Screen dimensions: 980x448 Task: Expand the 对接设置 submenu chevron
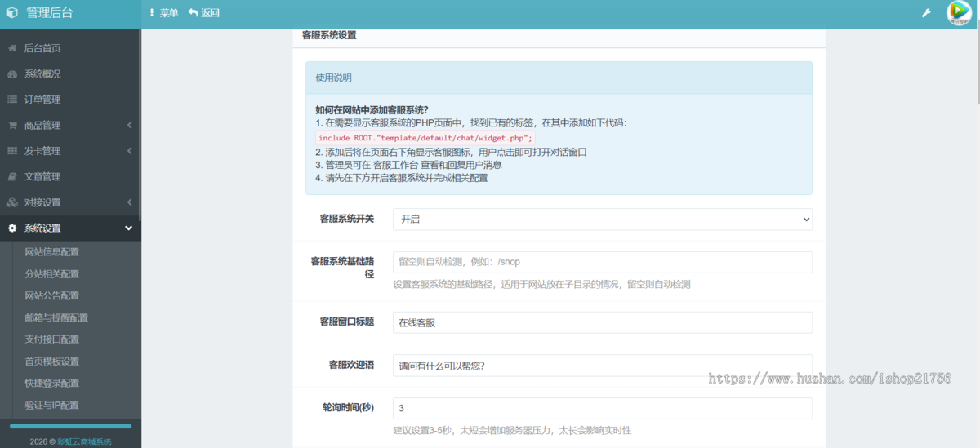coord(130,202)
